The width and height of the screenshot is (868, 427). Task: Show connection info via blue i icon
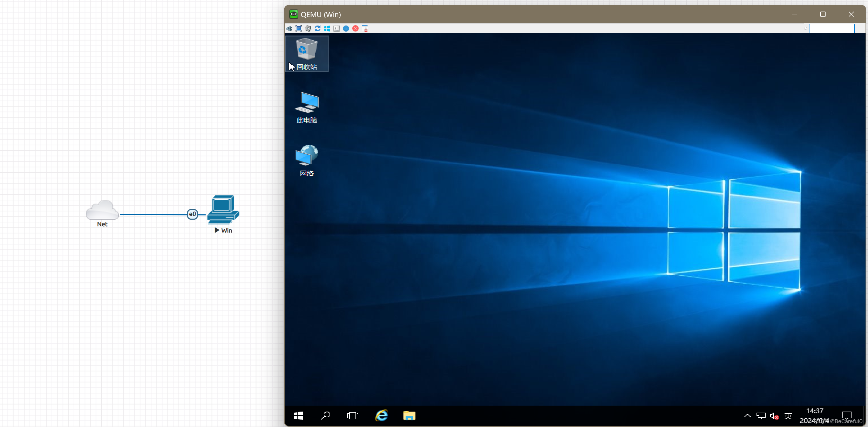pyautogui.click(x=346, y=28)
